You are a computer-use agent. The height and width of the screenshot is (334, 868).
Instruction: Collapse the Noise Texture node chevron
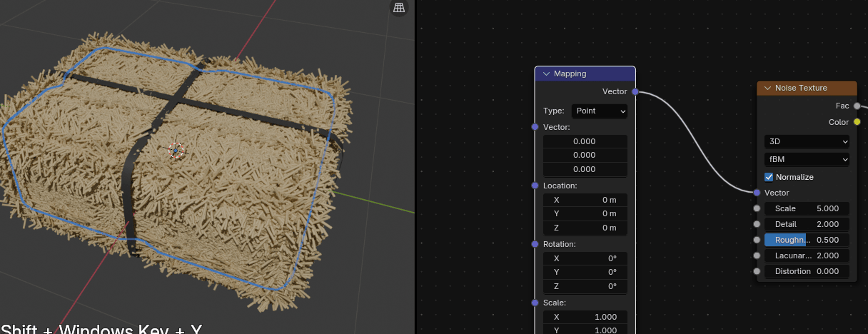click(x=767, y=88)
